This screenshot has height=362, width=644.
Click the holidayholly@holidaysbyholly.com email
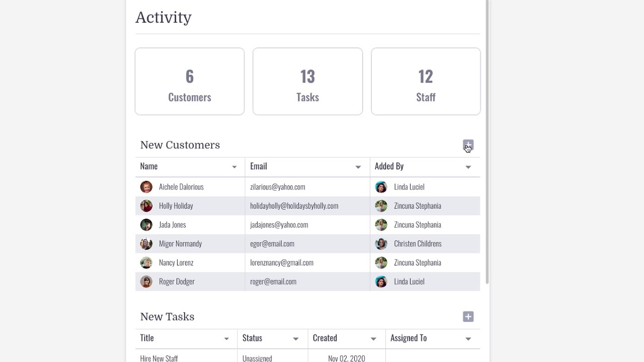coord(294,206)
